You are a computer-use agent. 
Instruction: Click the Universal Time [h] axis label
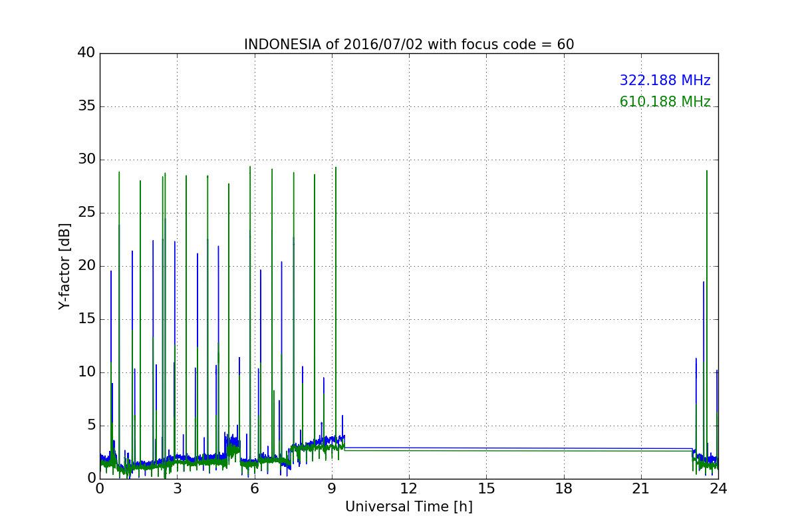(409, 507)
